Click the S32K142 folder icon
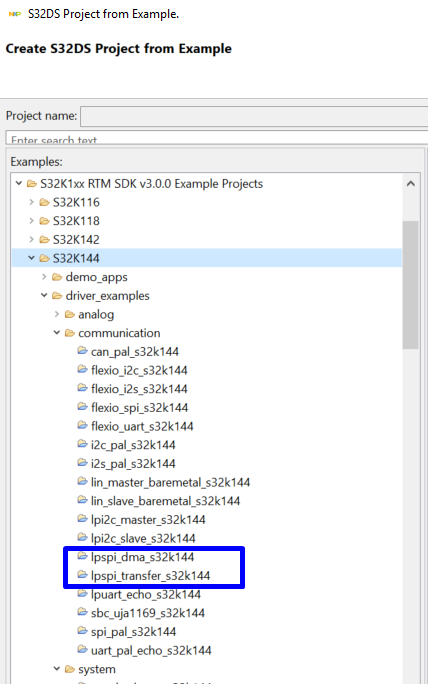This screenshot has width=428, height=684. (x=44, y=239)
